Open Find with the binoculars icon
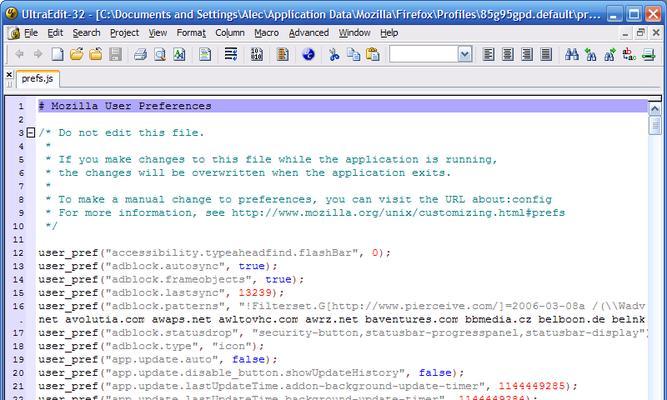 571,54
